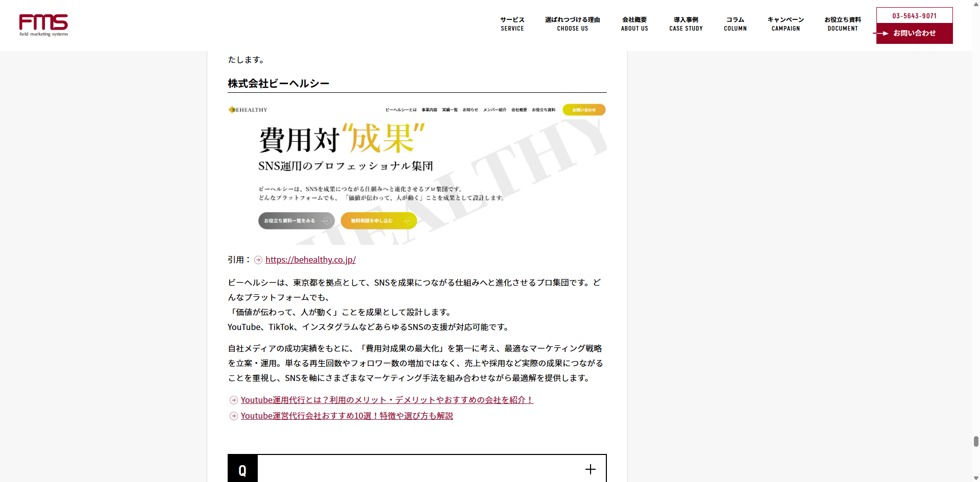Click the 03-5643-9071 phone number button
The image size is (980, 482).
click(914, 16)
